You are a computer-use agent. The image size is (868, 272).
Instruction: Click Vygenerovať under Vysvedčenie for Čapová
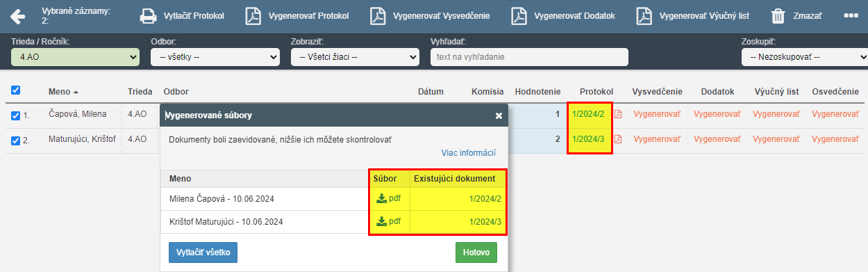(657, 113)
